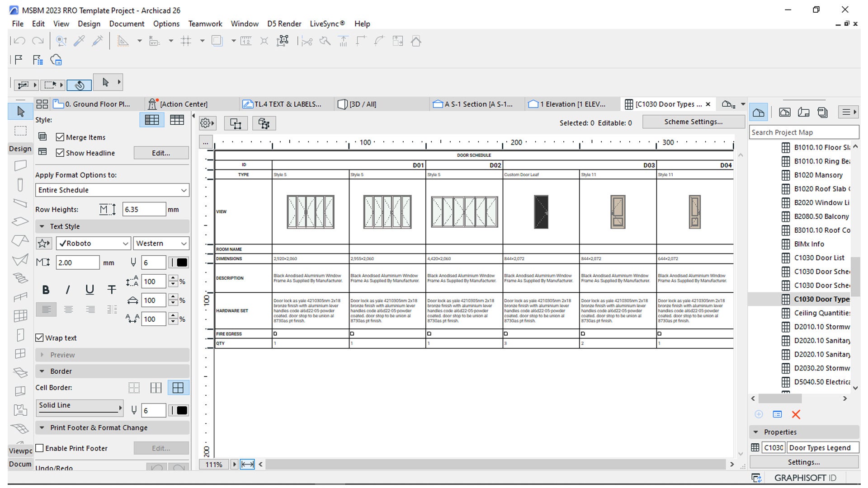Open the Measure tool on toolbar
868x488 pixels.
(245, 41)
